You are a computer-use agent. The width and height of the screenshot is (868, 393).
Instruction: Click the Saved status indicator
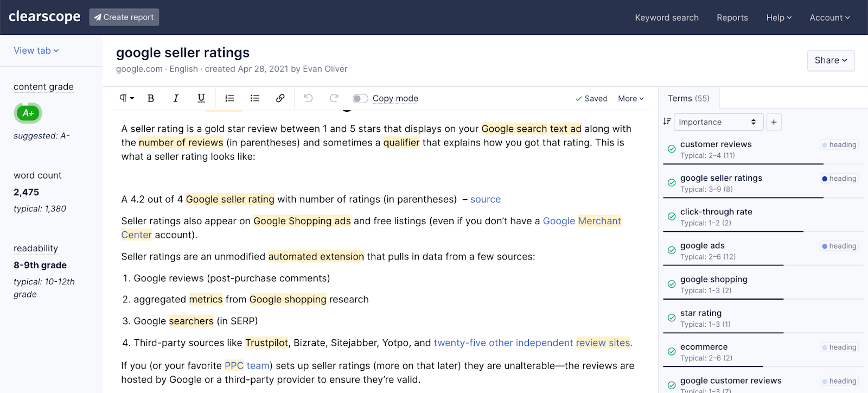(x=591, y=98)
